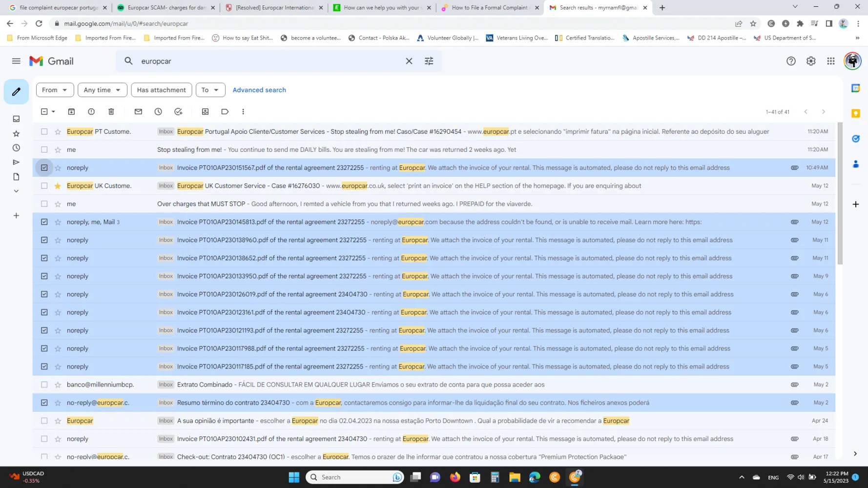Open Starred mail in sidebar

[16, 133]
